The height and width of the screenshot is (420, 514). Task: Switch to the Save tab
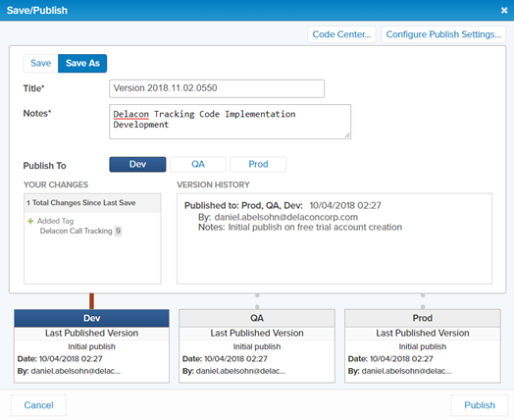tap(40, 63)
